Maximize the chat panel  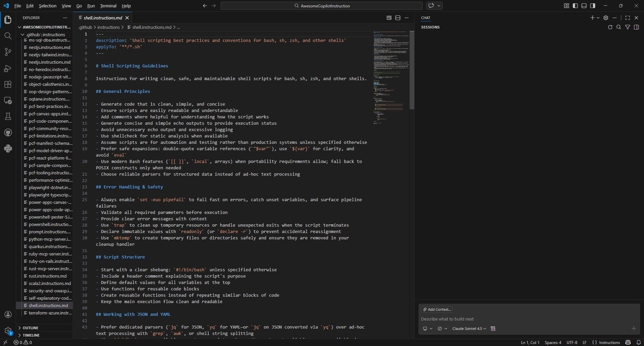coord(627,18)
